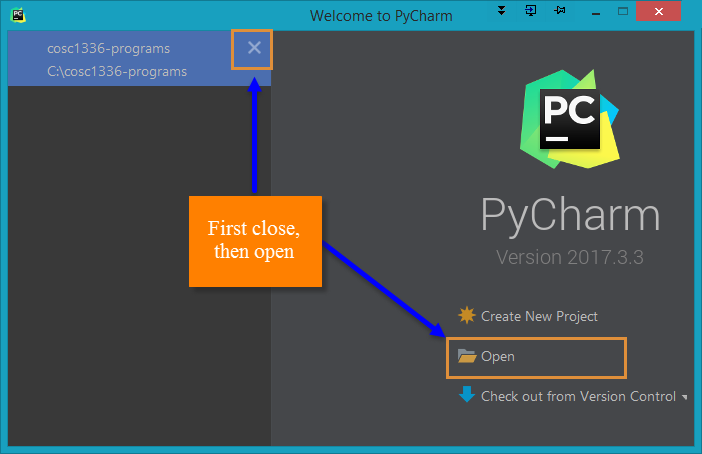The height and width of the screenshot is (454, 702).
Task: Click the blue download arrow icon
Action: tap(466, 396)
